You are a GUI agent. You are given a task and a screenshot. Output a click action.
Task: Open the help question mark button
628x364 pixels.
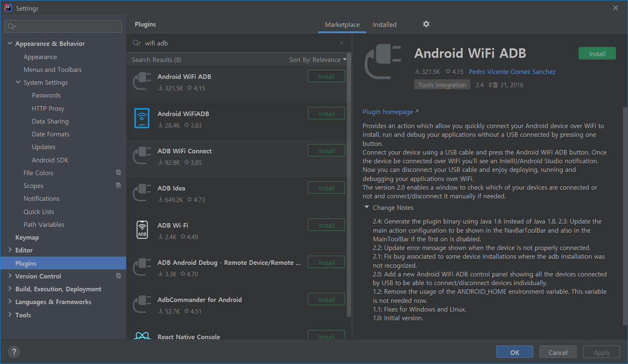click(x=14, y=352)
